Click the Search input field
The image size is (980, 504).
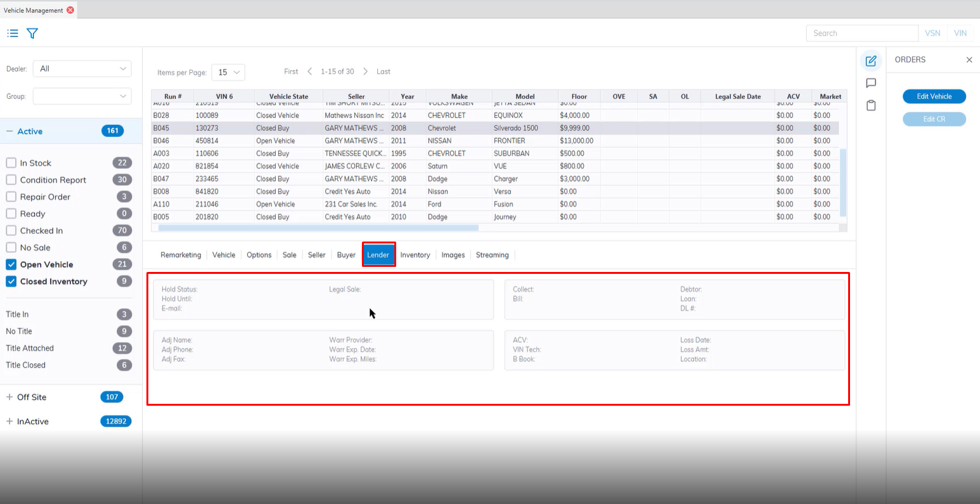(x=861, y=33)
